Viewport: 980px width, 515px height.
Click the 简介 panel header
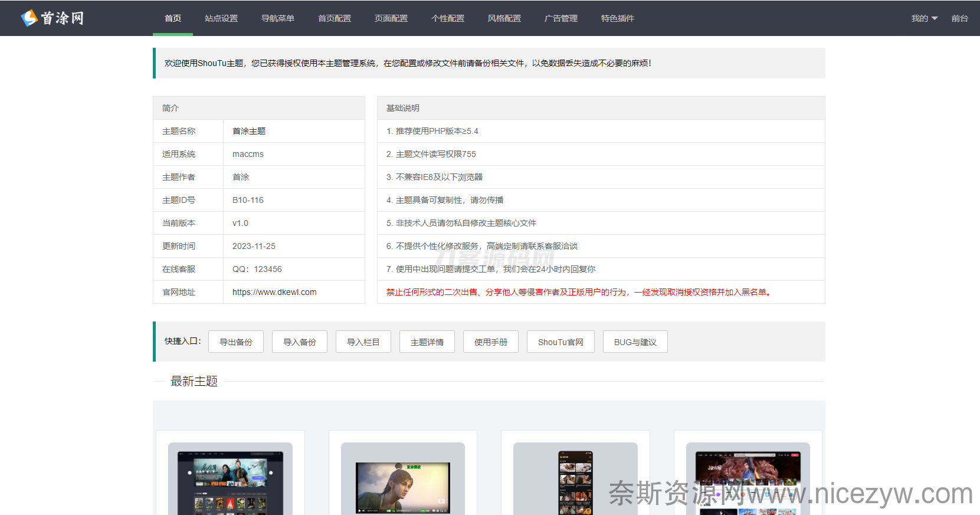[259, 108]
